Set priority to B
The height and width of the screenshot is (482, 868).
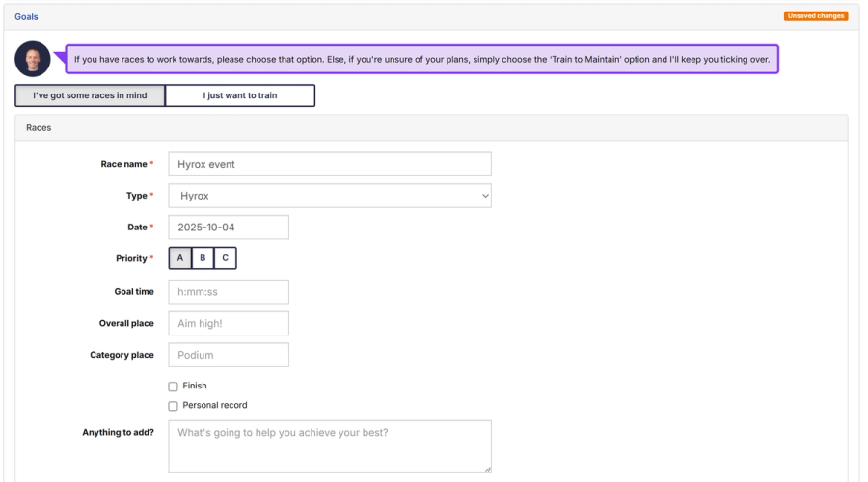pos(203,258)
